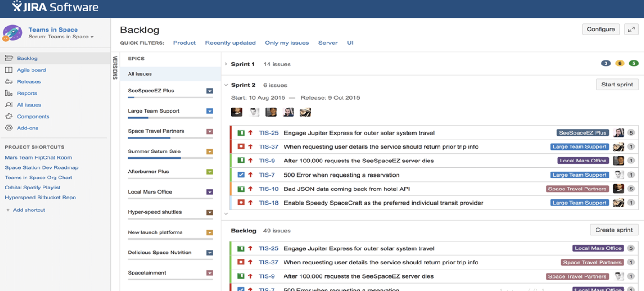Image resolution: width=644 pixels, height=291 pixels.
Task: Collapse Sprint 2 issue list
Action: click(225, 85)
